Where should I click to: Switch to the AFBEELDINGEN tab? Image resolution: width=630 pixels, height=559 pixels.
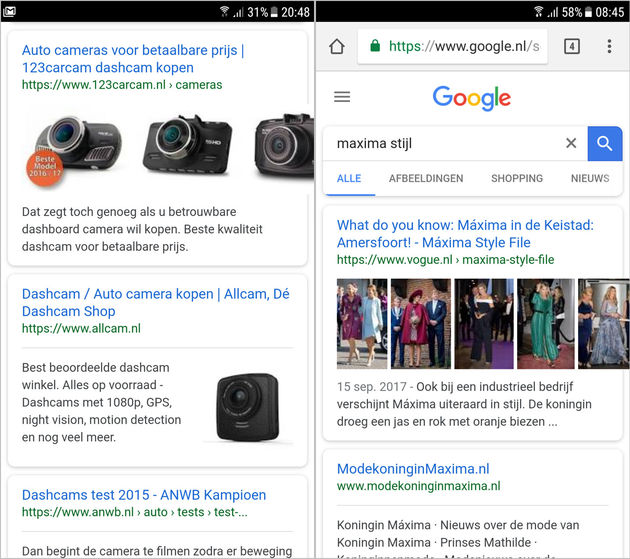click(x=426, y=178)
